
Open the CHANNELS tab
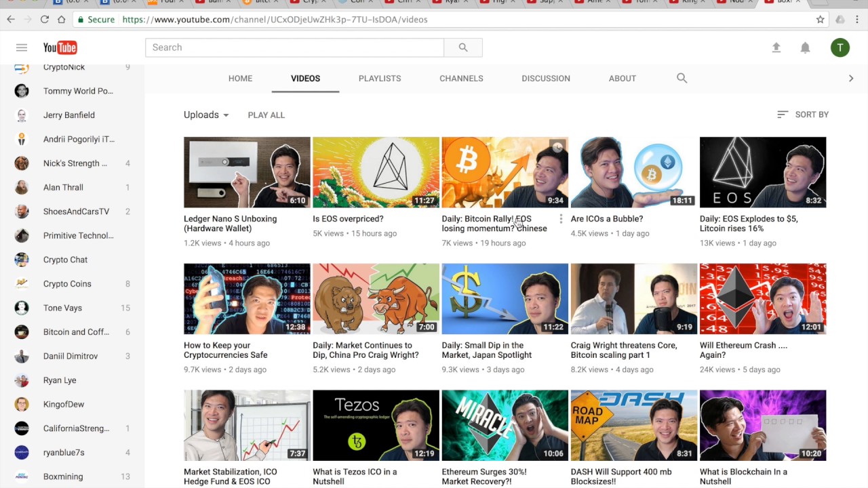[x=461, y=79]
